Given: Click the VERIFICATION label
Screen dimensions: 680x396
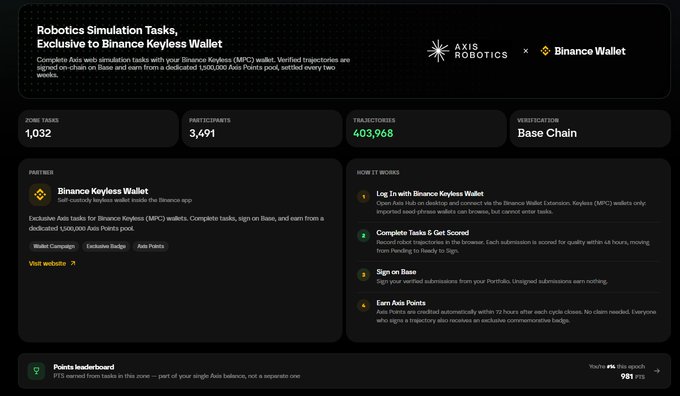Looking at the screenshot, I should tap(538, 120).
